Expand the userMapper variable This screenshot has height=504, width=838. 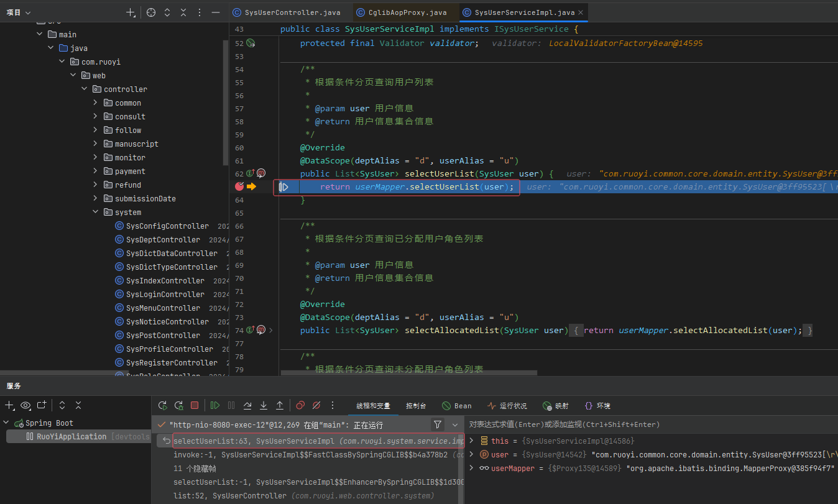(471, 468)
